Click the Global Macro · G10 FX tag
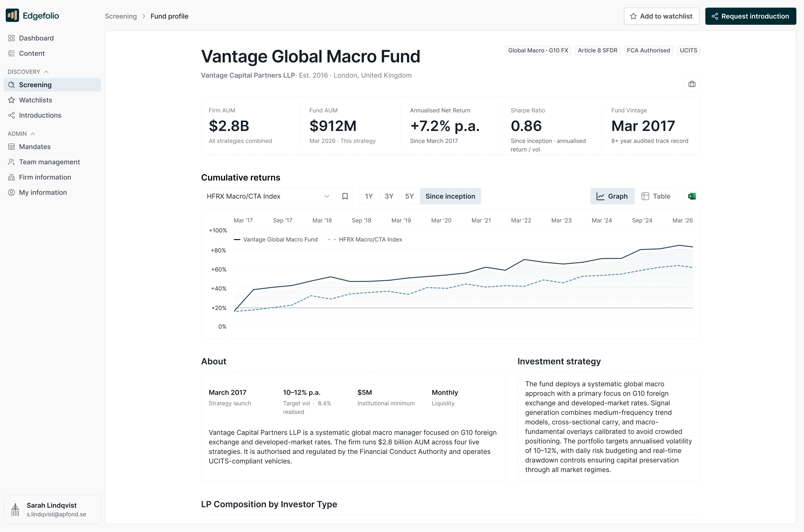The width and height of the screenshot is (804, 532). [538, 50]
